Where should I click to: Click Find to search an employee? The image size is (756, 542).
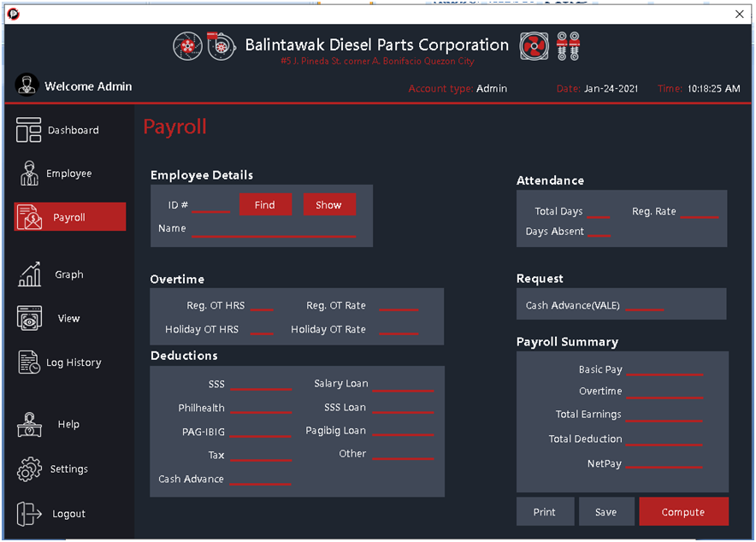pos(265,204)
